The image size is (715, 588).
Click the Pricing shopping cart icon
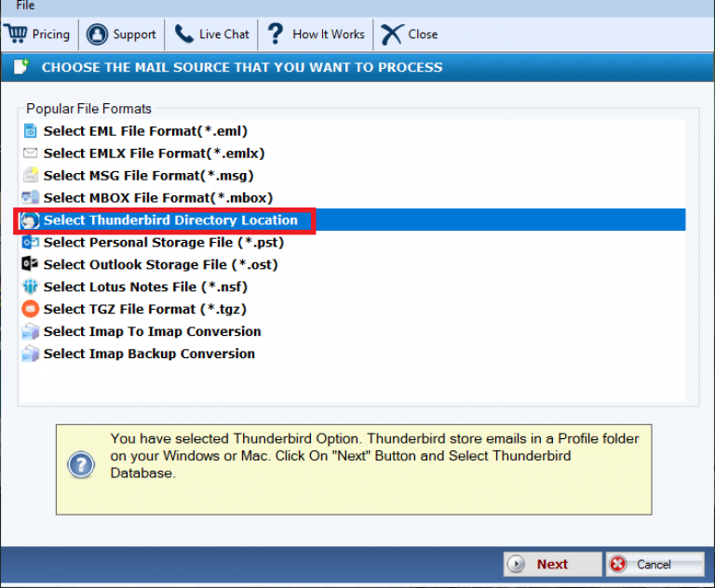17,34
